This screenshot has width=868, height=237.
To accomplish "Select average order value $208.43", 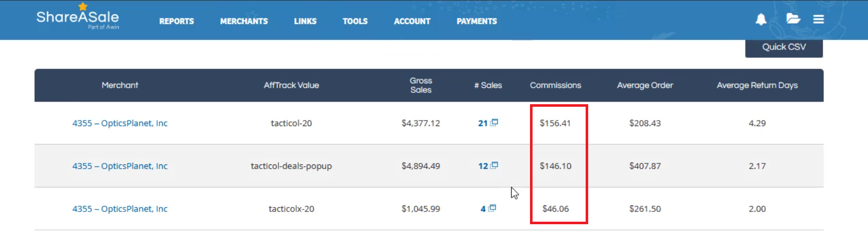I will click(645, 123).
